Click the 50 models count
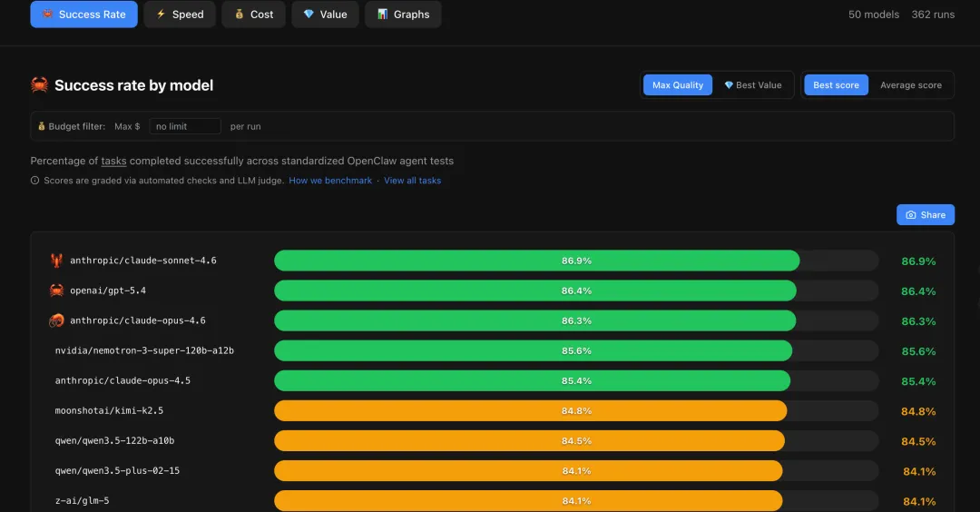The height and width of the screenshot is (512, 980). 873,14
